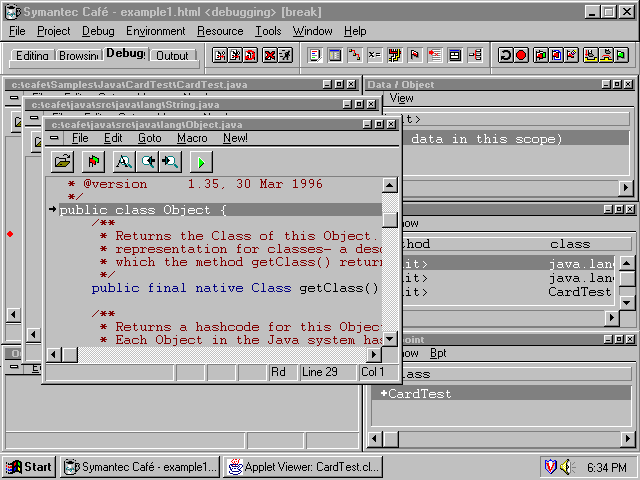Click the source document icon in the main toolbar
Viewport: 640px width, 480px height.
tap(315, 55)
